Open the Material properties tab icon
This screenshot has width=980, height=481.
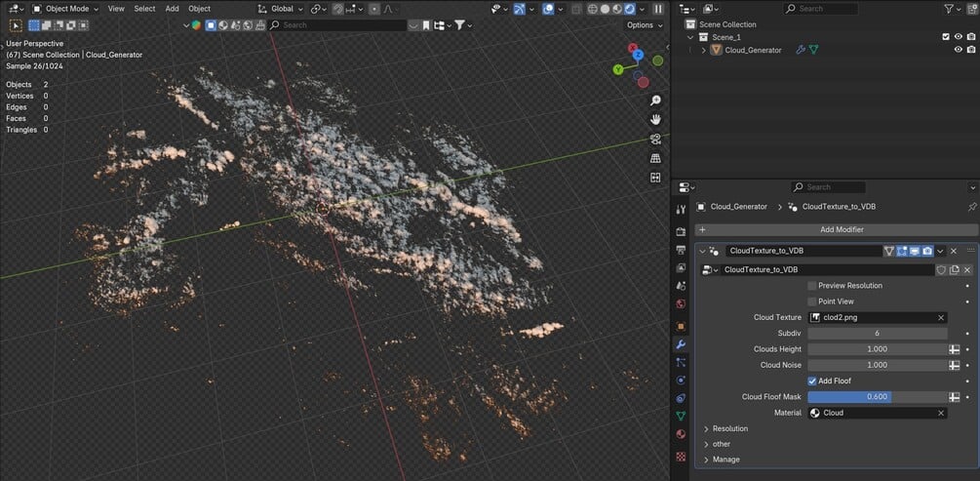pos(682,434)
